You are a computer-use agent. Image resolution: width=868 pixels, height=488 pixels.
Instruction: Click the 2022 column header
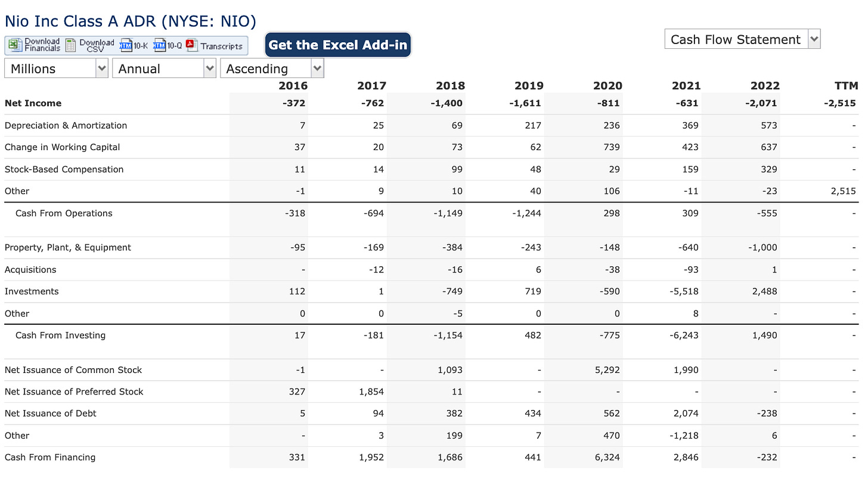[765, 86]
